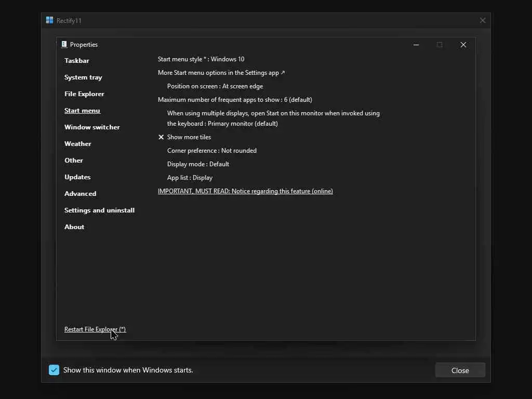Click the greyed-out Properties maximize button
This screenshot has width=532, height=399.
pos(440,45)
